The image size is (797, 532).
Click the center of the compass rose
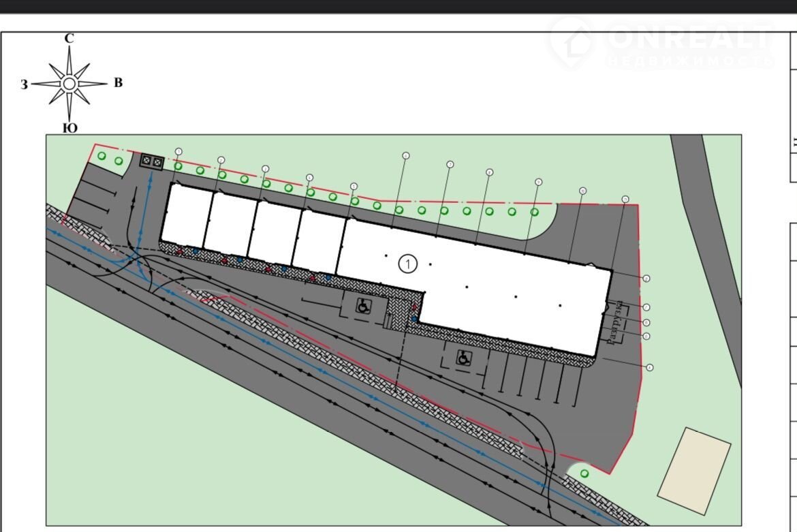tap(69, 84)
